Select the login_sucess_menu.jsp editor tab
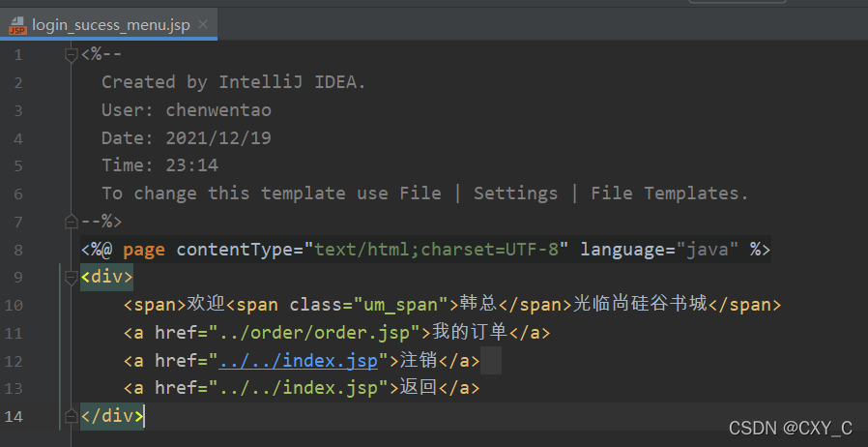The image size is (868, 447). point(108,25)
